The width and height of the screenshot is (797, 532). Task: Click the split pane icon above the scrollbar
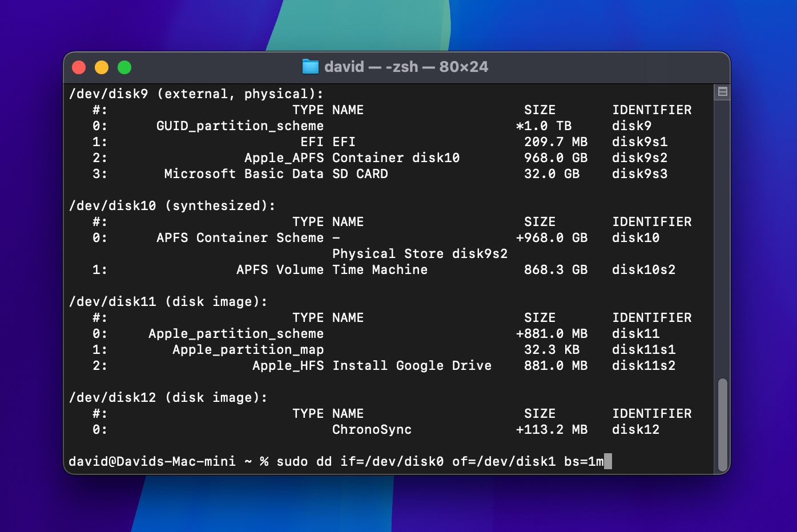722,91
